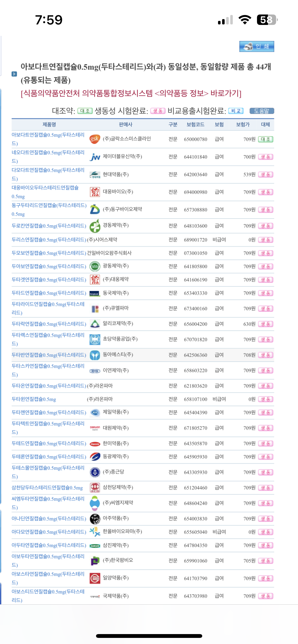Click the 대원제약 Daewon logo
Image resolution: width=298 pixels, height=644 pixels.
pyautogui.click(x=95, y=428)
